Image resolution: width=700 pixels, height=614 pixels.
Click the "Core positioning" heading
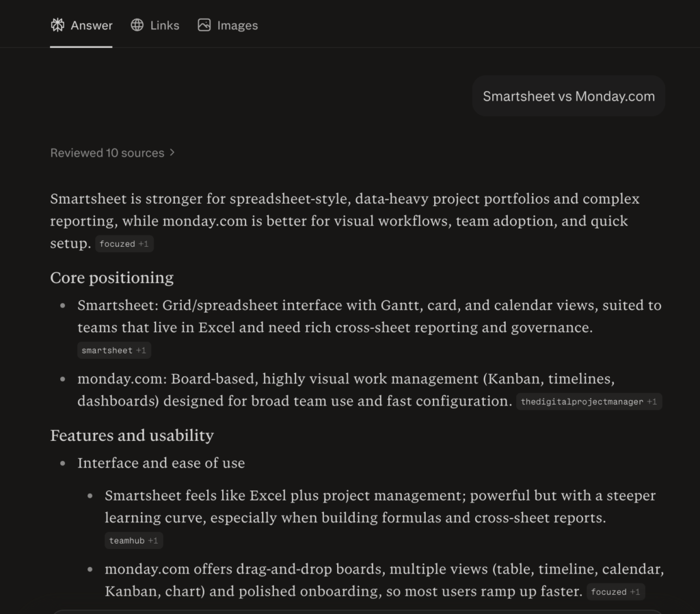(x=112, y=278)
